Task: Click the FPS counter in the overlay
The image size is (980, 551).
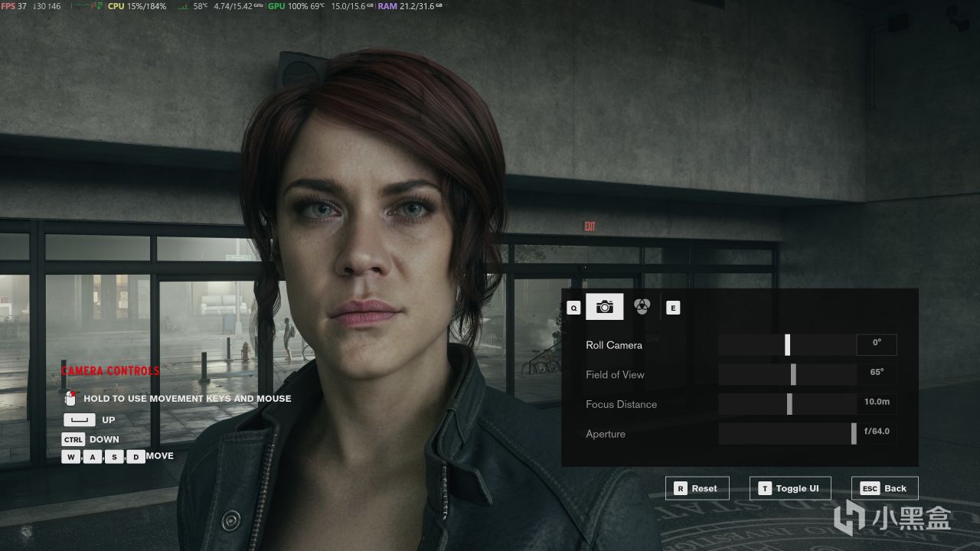Action: (14, 6)
